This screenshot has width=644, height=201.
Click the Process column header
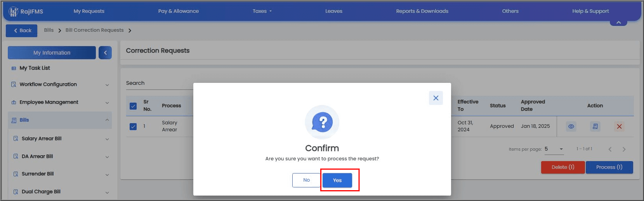point(171,106)
